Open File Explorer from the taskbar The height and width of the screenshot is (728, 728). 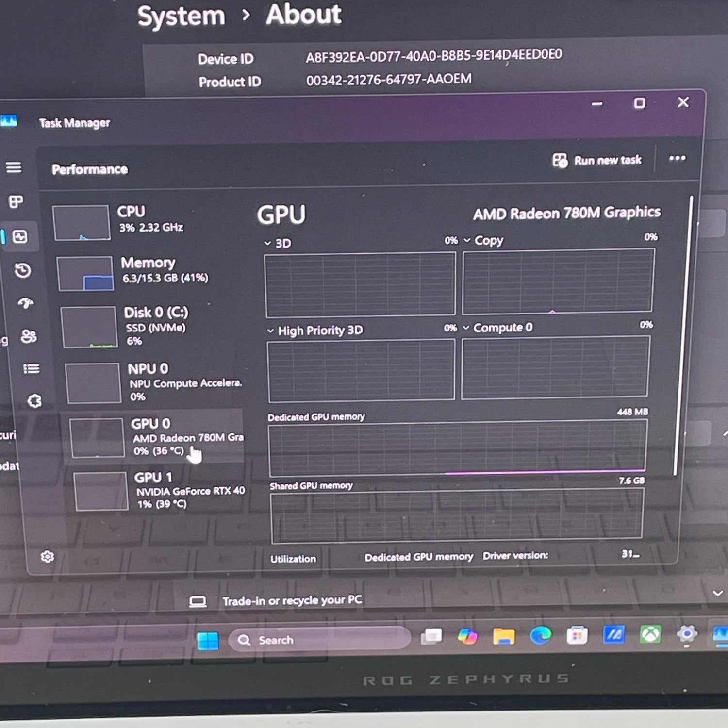[x=504, y=635]
